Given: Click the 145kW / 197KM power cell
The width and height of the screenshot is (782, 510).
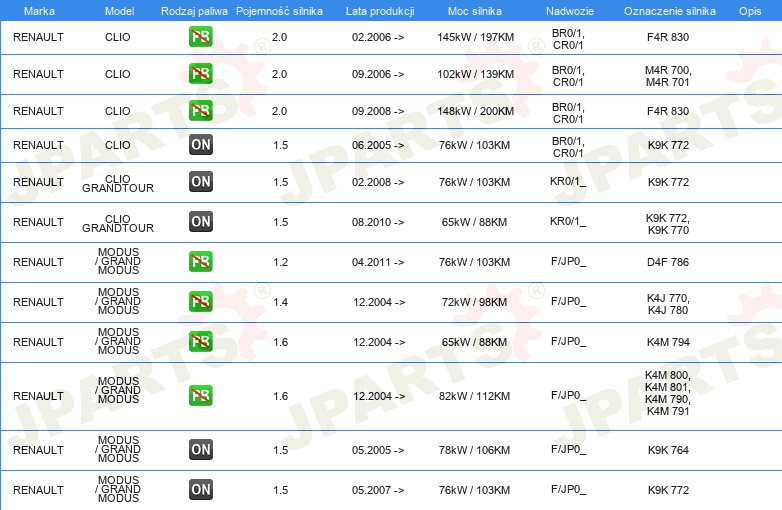Looking at the screenshot, I should pyautogui.click(x=475, y=37).
